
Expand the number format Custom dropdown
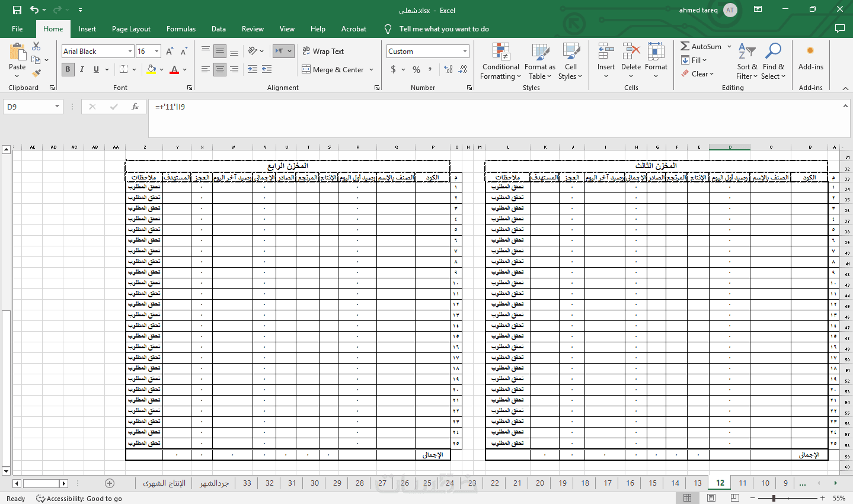coord(465,52)
